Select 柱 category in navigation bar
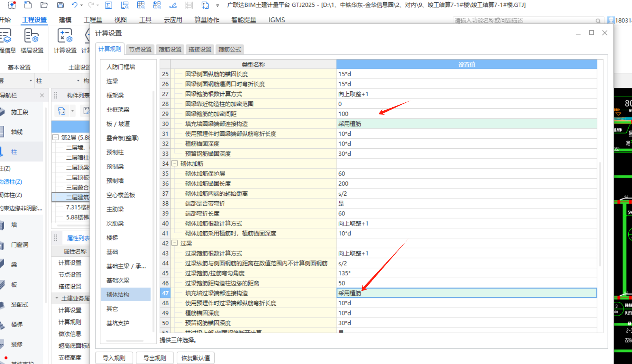The image size is (632, 364). click(x=14, y=152)
